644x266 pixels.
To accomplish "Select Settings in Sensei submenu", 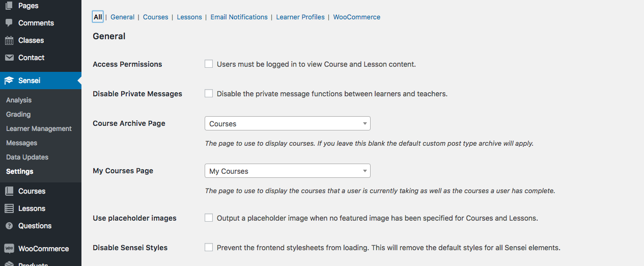I will (19, 171).
